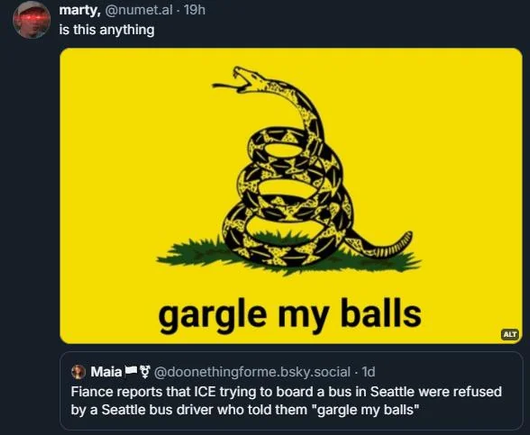Click the bold "gargle my balls" flag caption
The width and height of the screenshot is (530, 435).
click(x=290, y=314)
